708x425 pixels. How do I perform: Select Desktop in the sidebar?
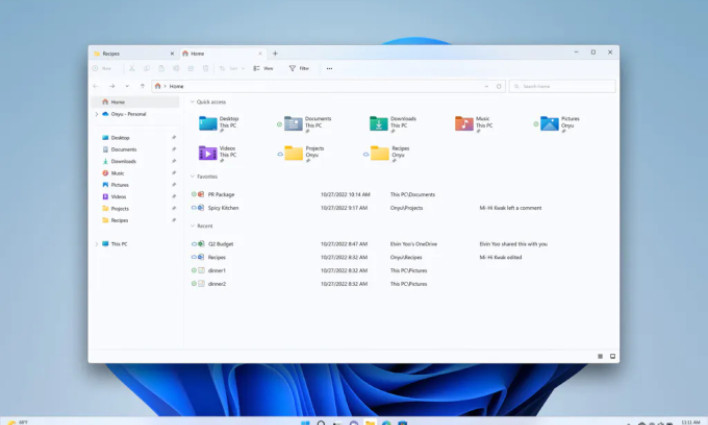[116, 137]
